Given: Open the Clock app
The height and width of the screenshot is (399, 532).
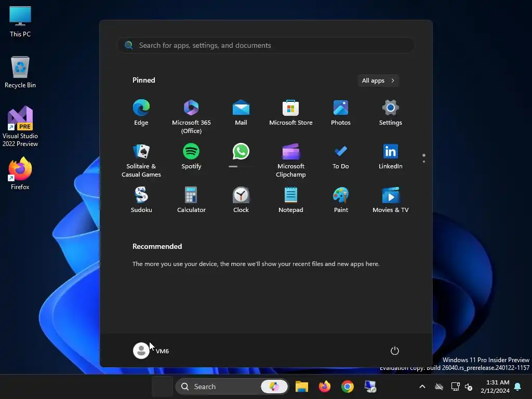Looking at the screenshot, I should coord(241,200).
